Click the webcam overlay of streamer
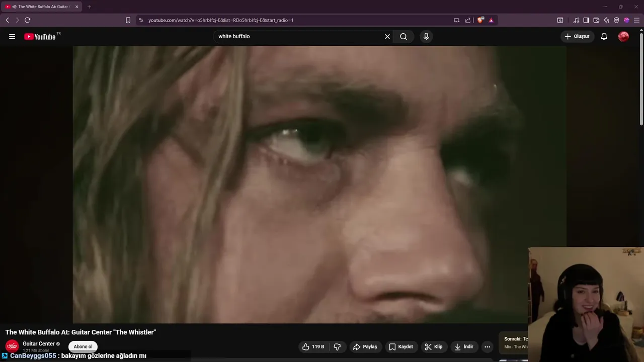This screenshot has width=644, height=362. [x=586, y=305]
